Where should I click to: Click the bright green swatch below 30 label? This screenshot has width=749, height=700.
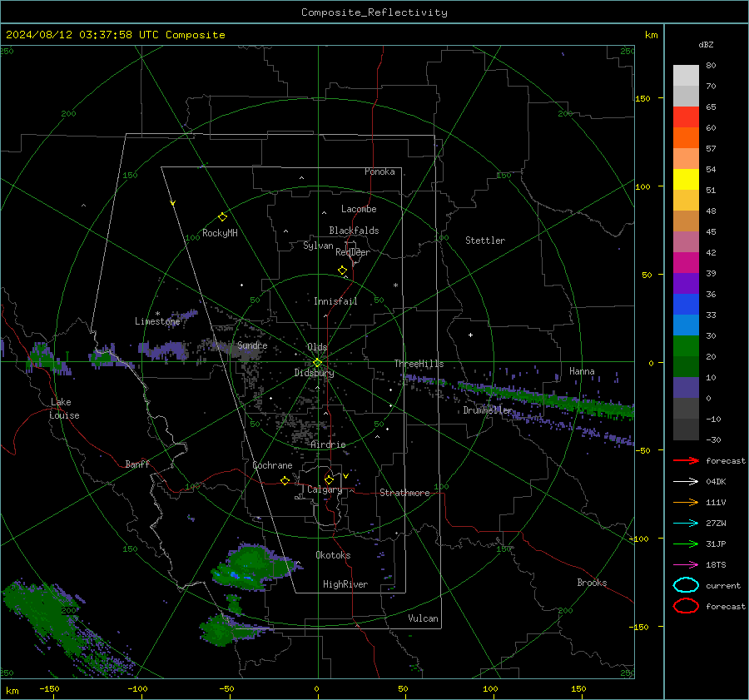686,346
